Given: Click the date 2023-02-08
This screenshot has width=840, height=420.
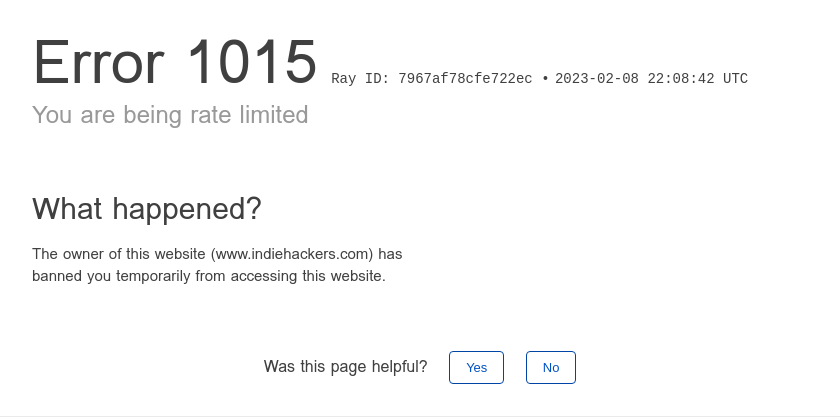Looking at the screenshot, I should pos(597,79).
